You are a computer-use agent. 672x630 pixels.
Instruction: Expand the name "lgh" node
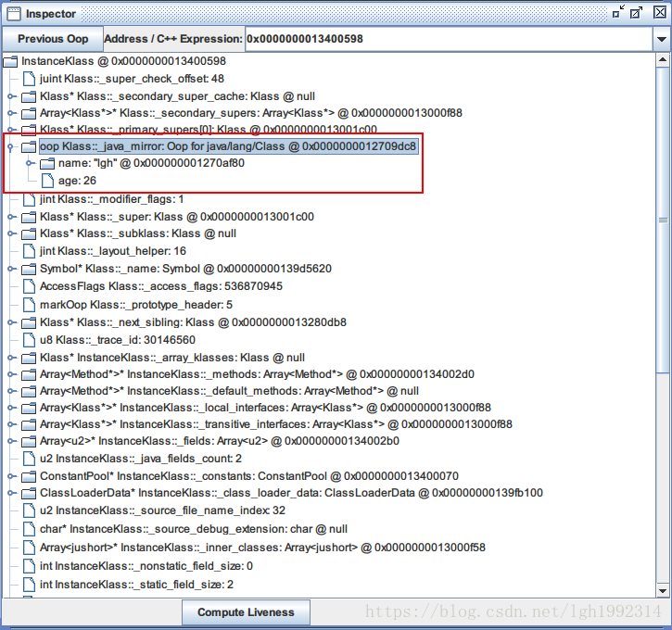30,163
